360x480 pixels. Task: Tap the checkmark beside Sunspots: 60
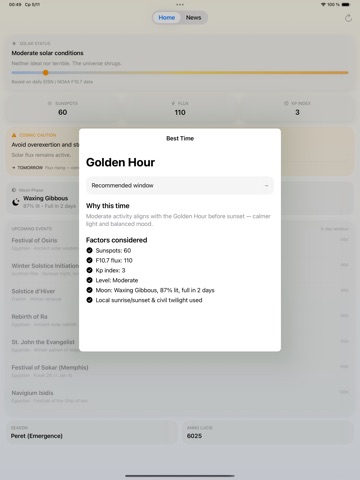pyautogui.click(x=89, y=250)
